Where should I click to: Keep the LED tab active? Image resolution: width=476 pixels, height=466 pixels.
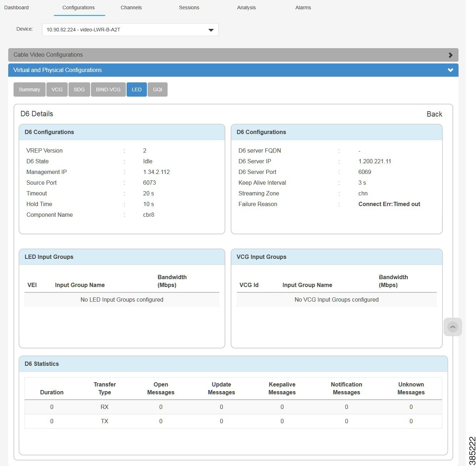click(x=137, y=89)
